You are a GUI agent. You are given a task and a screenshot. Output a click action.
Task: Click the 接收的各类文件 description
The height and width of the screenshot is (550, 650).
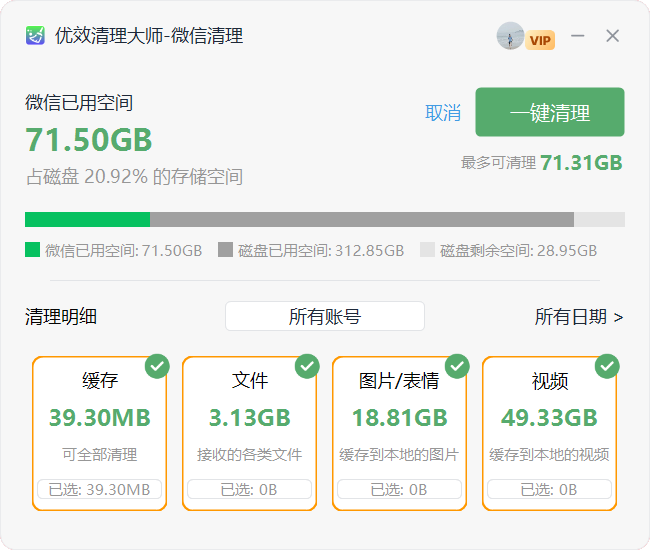(x=250, y=455)
